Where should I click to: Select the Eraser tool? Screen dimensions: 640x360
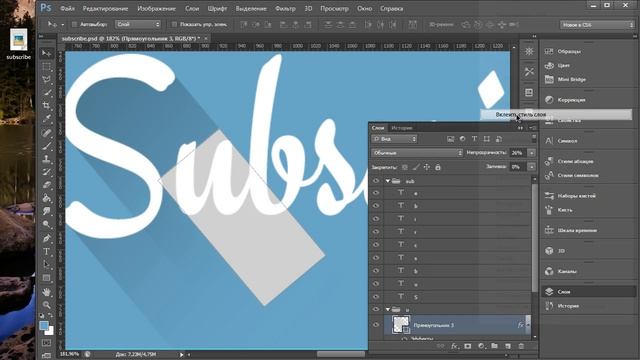[47, 185]
